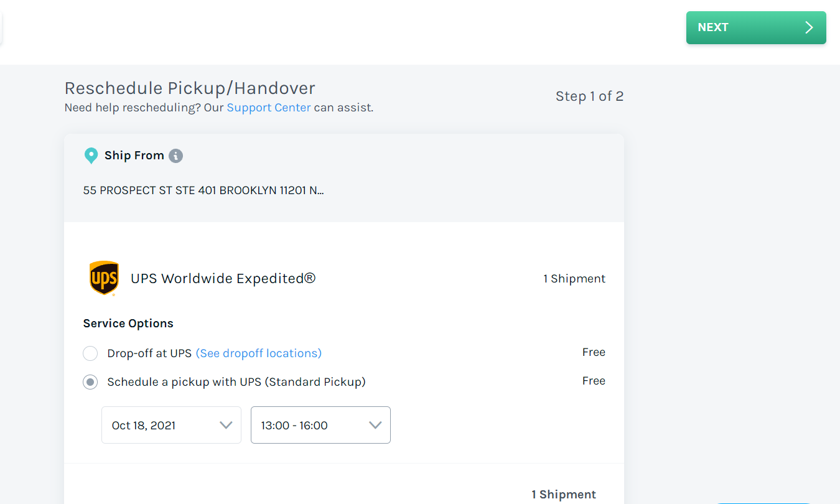Click the NEXT button
This screenshot has width=840, height=504.
[755, 27]
